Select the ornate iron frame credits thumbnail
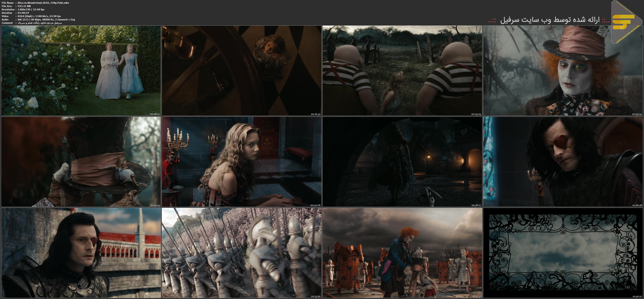The height and width of the screenshot is (299, 644). pyautogui.click(x=563, y=253)
